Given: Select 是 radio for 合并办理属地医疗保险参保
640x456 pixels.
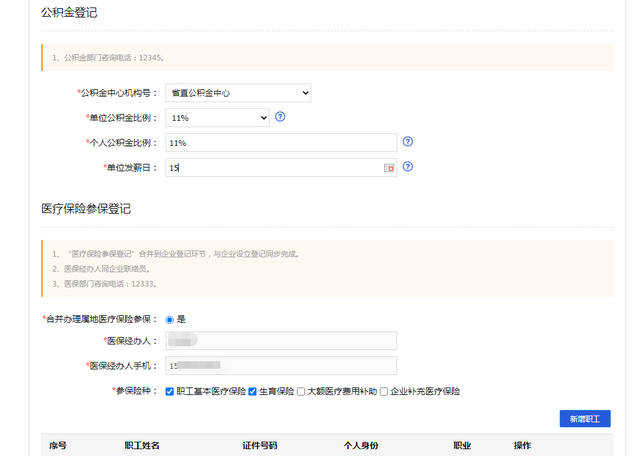Looking at the screenshot, I should 169,320.
